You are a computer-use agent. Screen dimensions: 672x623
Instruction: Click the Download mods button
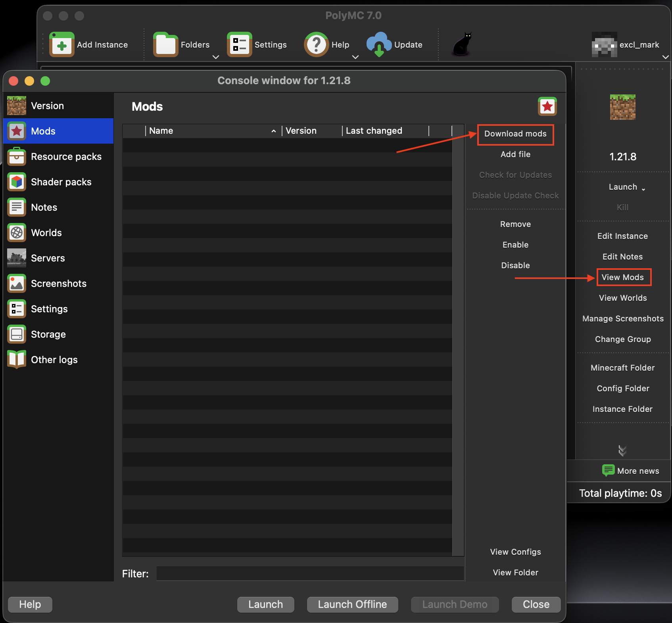(x=515, y=134)
